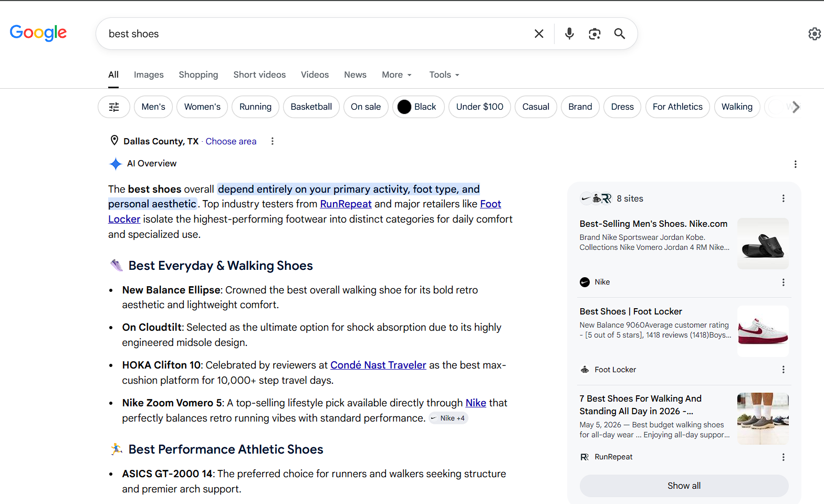Switch to the Images tab
This screenshot has width=824, height=504.
click(x=149, y=75)
